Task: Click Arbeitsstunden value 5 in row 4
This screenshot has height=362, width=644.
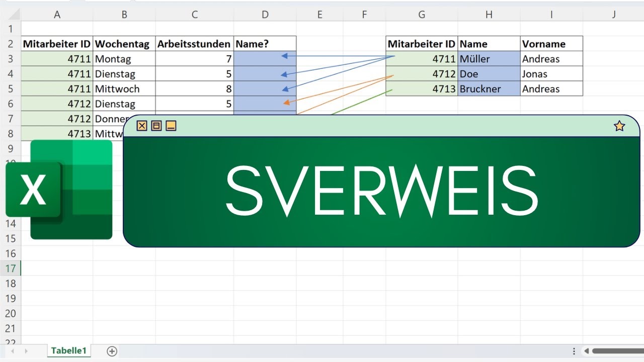Action: click(x=195, y=74)
